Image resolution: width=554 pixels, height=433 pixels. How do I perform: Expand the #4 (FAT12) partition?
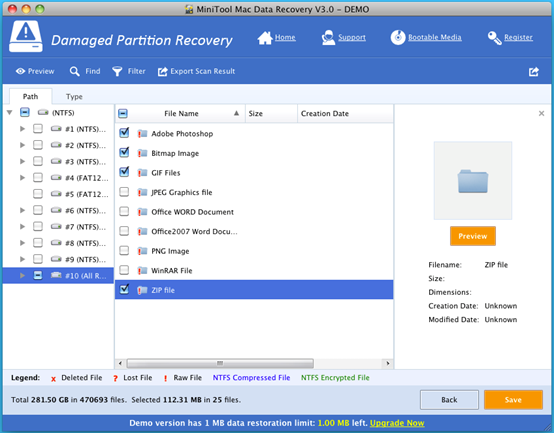click(22, 178)
